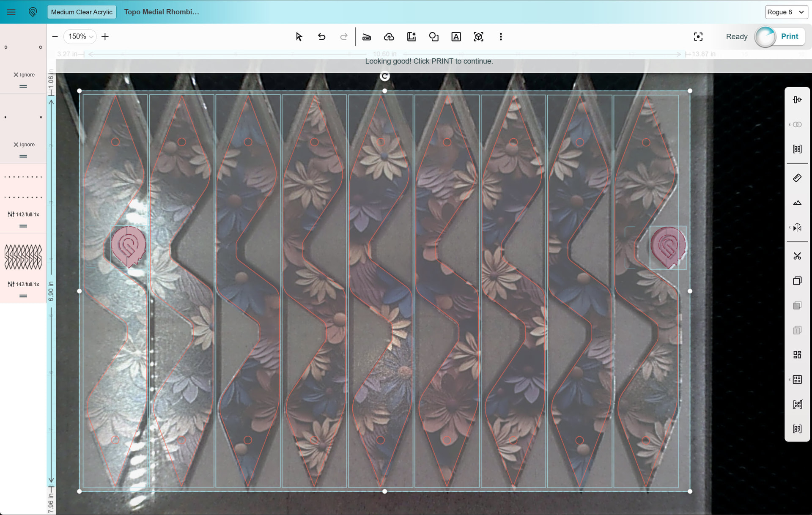Click the 3D cube scan icon
Screen dimensions: 812x515
(478, 37)
